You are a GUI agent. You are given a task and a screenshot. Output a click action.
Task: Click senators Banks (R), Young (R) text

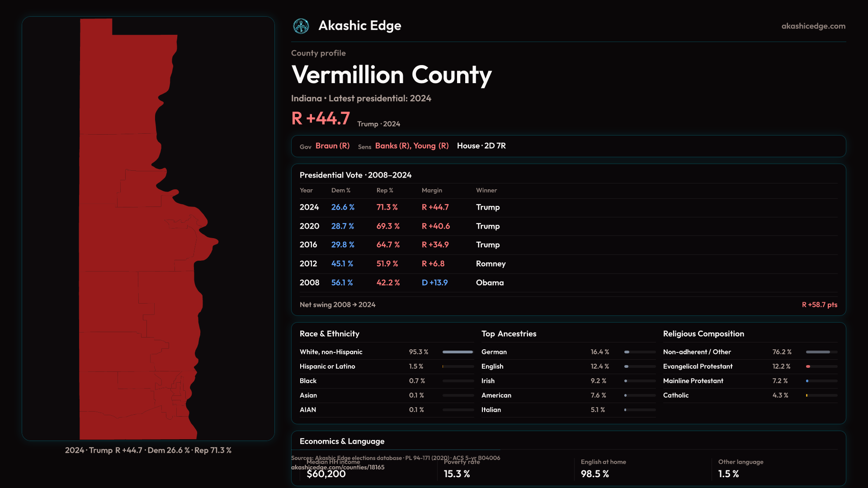[411, 146]
